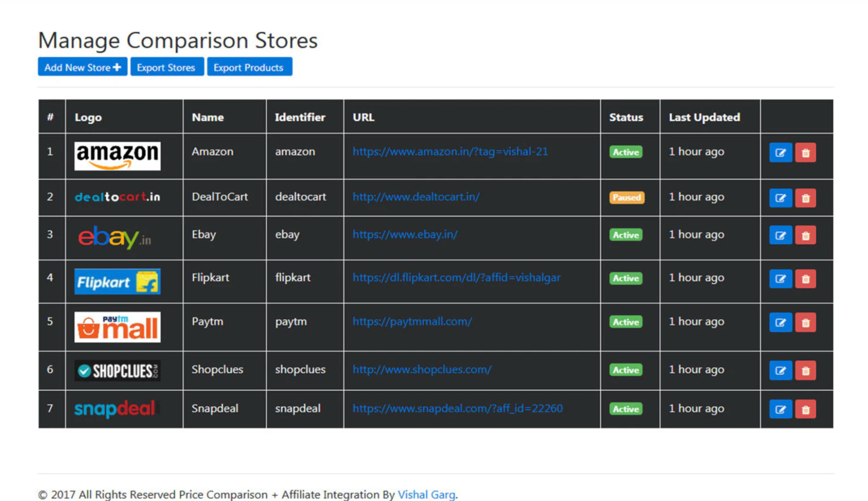This screenshot has width=868, height=501.
Task: Click trash icon in Paytm row
Action: click(805, 323)
